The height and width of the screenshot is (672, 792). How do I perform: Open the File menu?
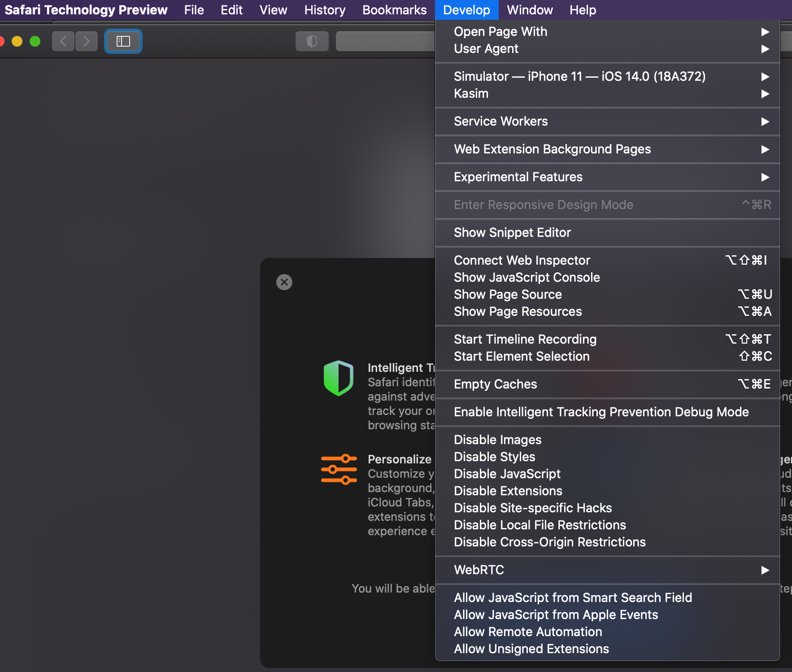click(x=194, y=10)
